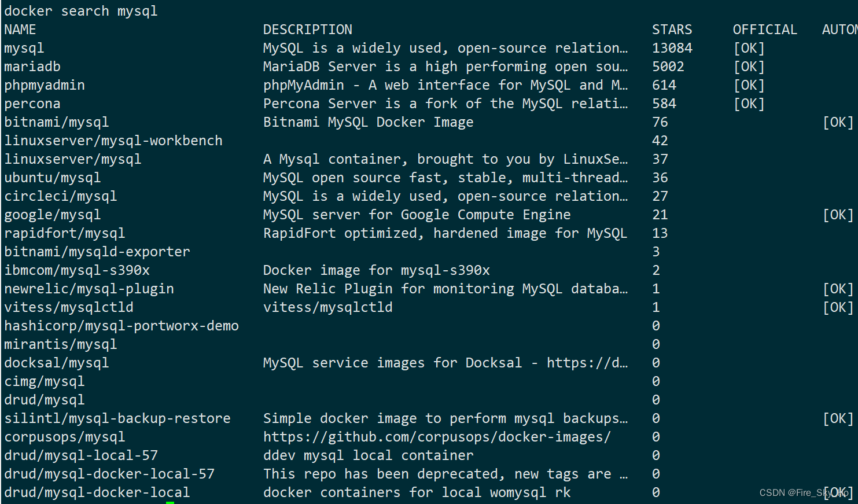Image resolution: width=858 pixels, height=504 pixels.
Task: Click the stars count 13084 for mysql
Action: 672,48
